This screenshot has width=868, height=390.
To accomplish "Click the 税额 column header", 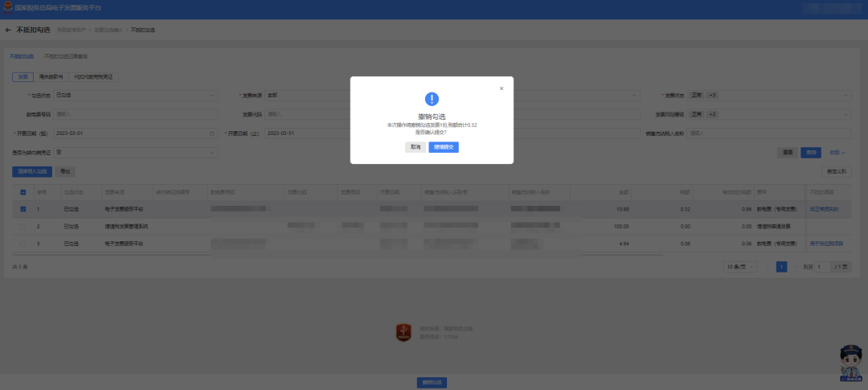I will pos(686,192).
